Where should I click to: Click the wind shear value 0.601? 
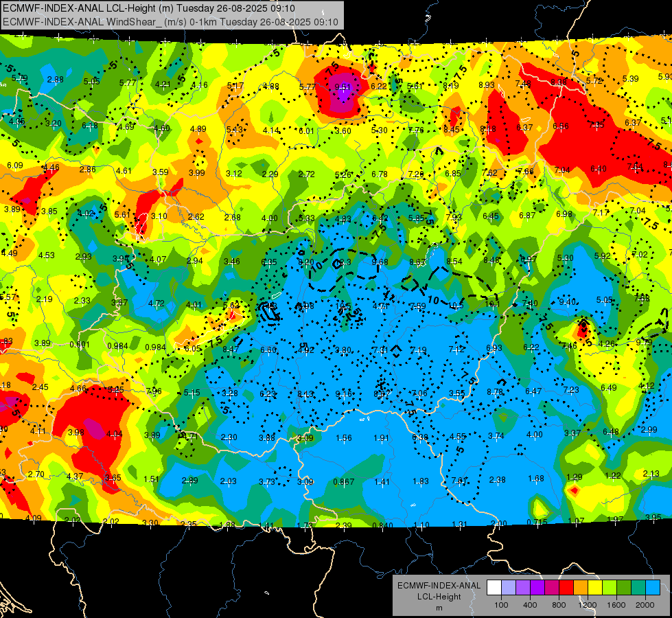click(x=80, y=345)
